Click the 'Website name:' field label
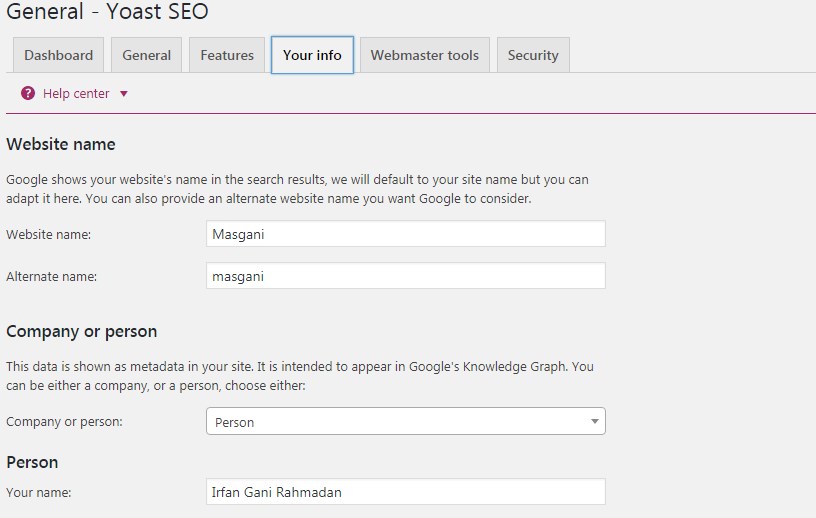The width and height of the screenshot is (816, 518). point(48,235)
